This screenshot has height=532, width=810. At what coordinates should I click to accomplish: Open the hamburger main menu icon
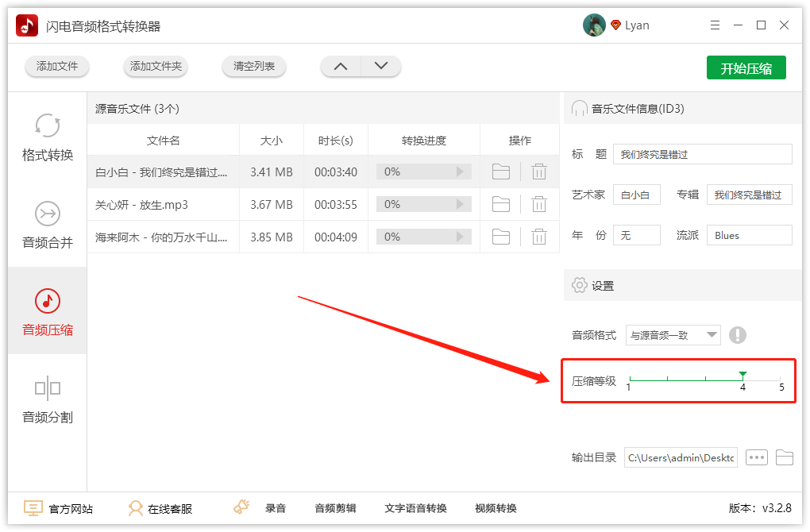[715, 25]
